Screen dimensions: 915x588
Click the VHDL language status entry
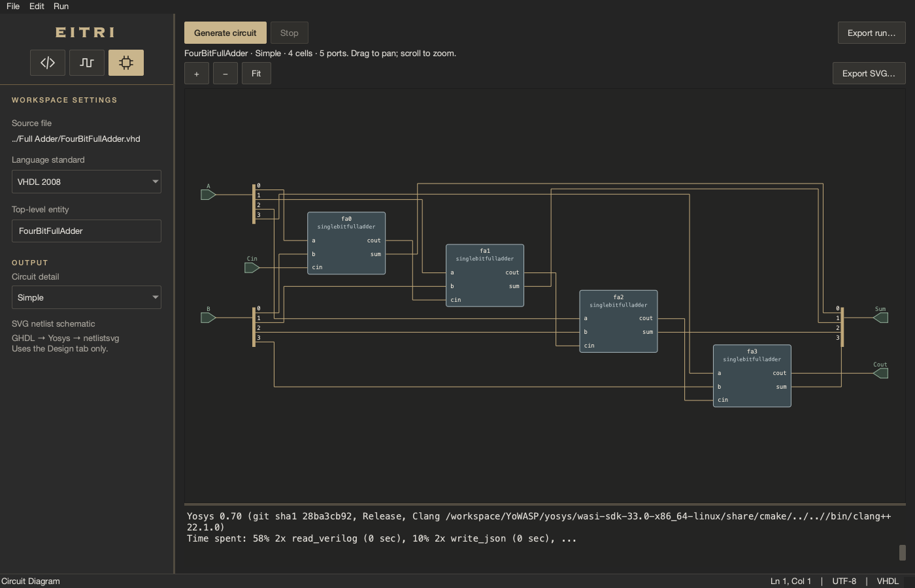pos(888,581)
